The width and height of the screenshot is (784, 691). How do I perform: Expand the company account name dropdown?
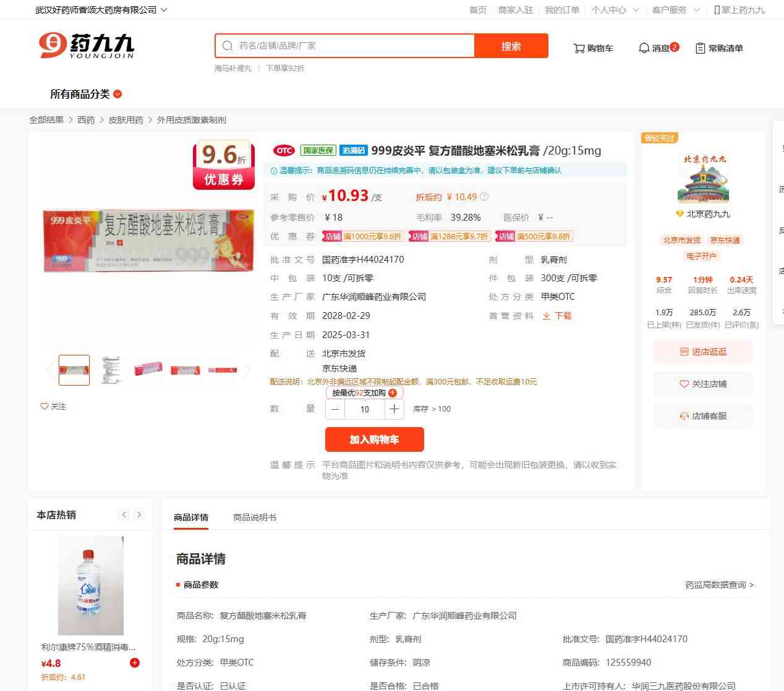[101, 10]
